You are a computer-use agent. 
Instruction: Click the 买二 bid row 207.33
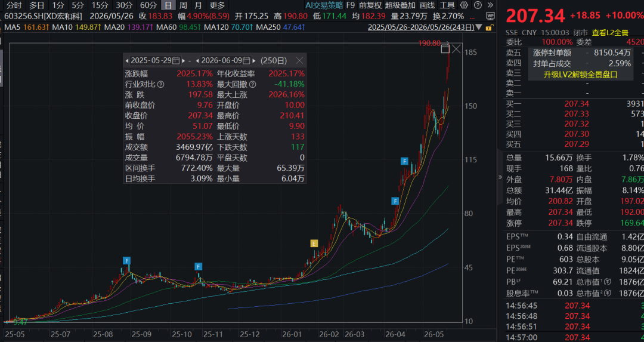point(575,114)
